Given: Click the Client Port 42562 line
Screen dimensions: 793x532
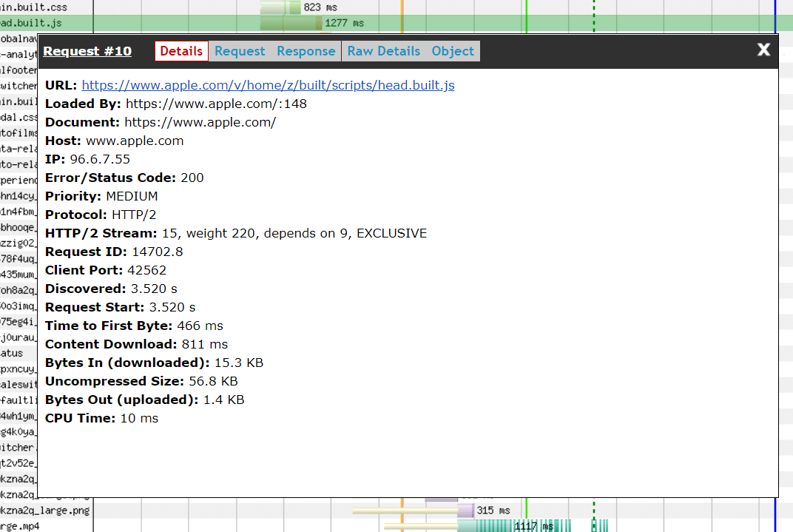Looking at the screenshot, I should (106, 270).
